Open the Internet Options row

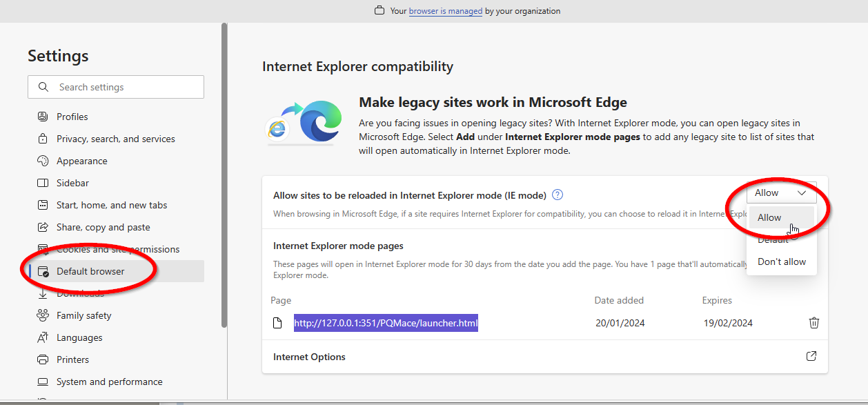point(545,357)
